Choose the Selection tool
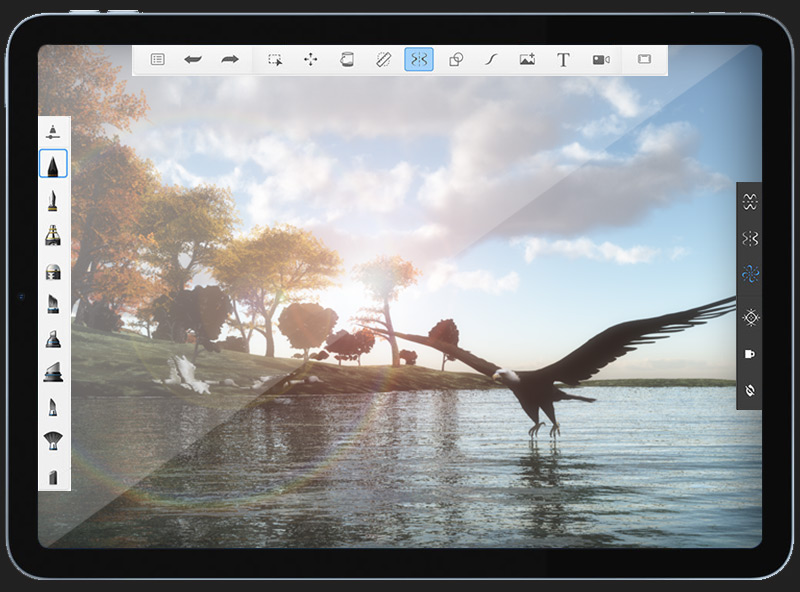 [275, 60]
